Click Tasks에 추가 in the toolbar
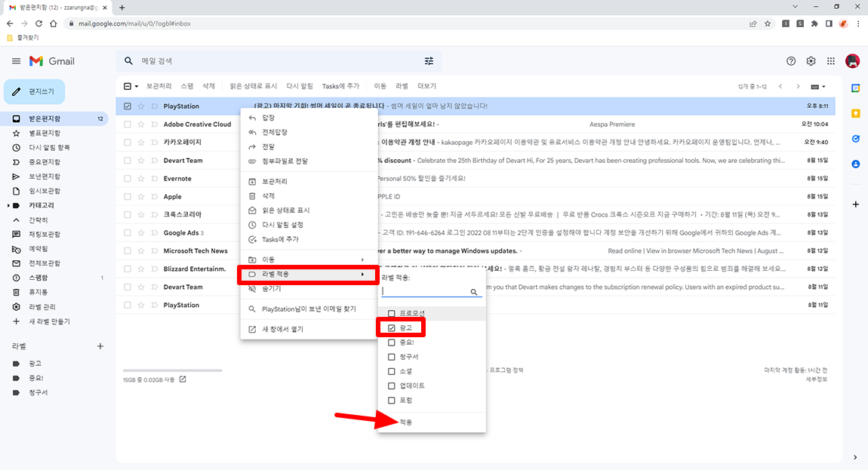 [x=340, y=86]
